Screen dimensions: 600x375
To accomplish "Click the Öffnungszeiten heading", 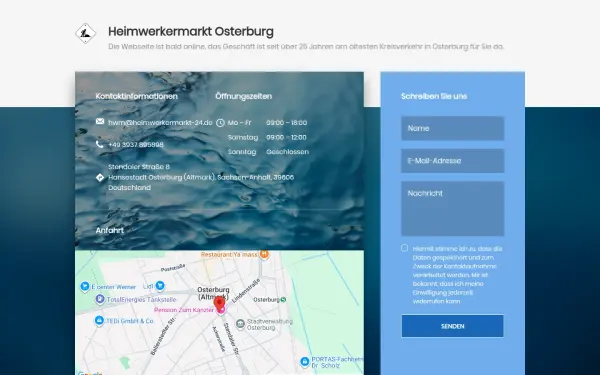I will pos(244,96).
